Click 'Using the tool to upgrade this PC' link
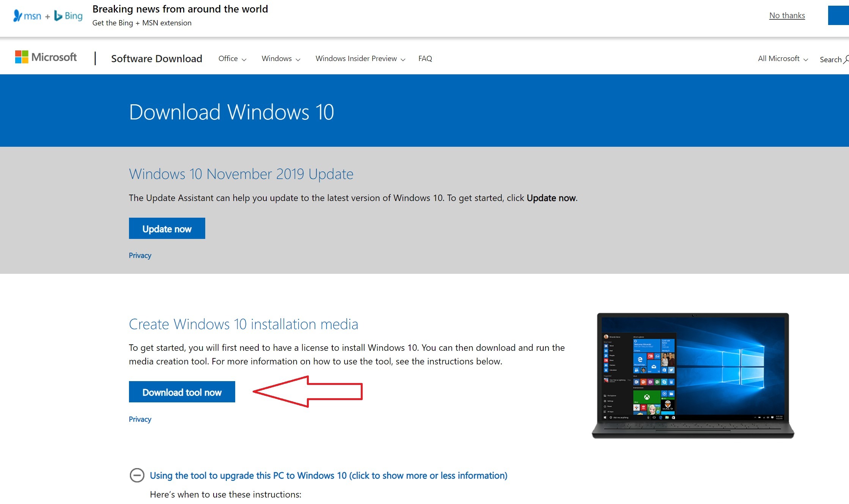Image resolution: width=849 pixels, height=504 pixels. point(329,476)
